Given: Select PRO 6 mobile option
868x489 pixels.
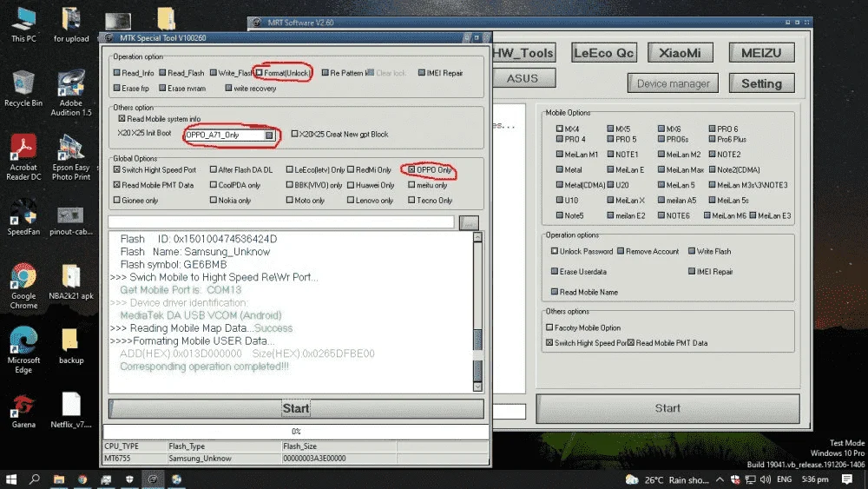Looking at the screenshot, I should (713, 129).
